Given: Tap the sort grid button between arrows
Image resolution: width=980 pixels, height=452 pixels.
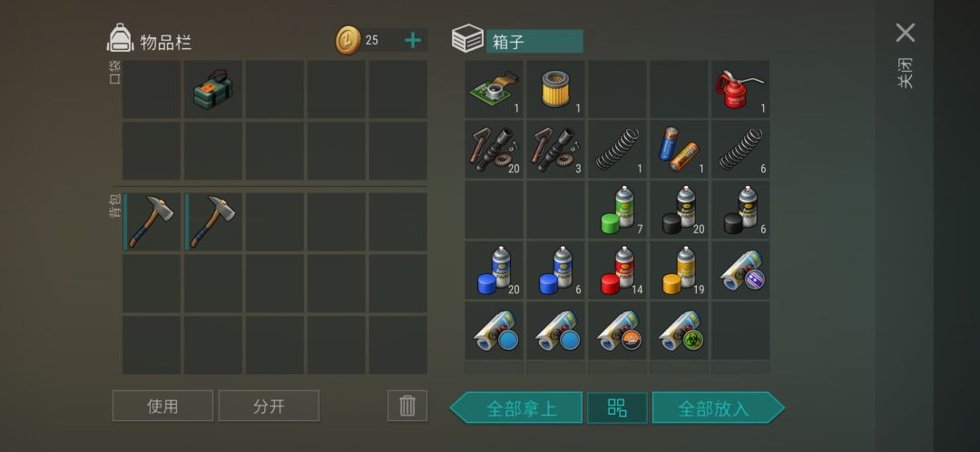Looking at the screenshot, I should (x=617, y=408).
